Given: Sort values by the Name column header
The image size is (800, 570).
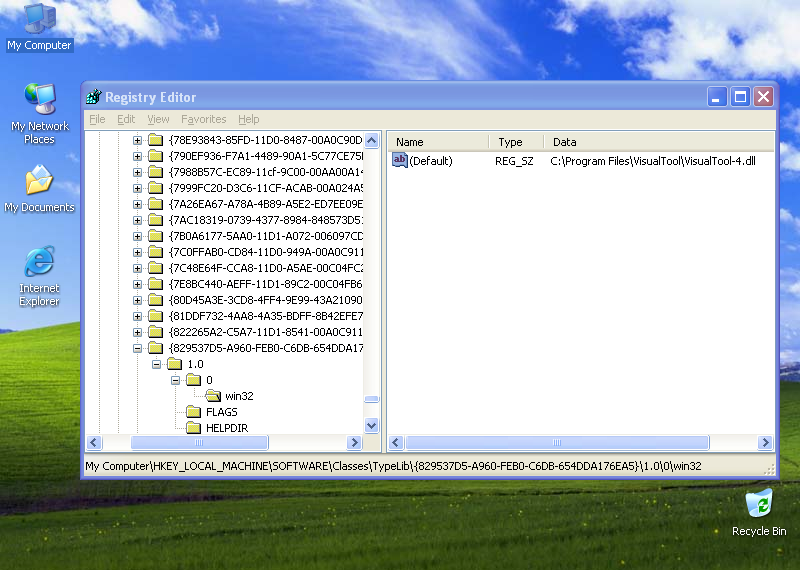Looking at the screenshot, I should [438, 142].
